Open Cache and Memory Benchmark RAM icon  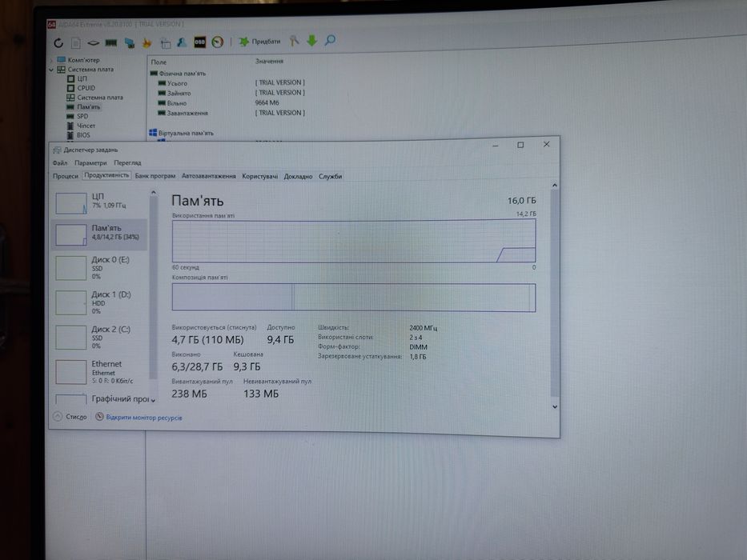(x=111, y=43)
